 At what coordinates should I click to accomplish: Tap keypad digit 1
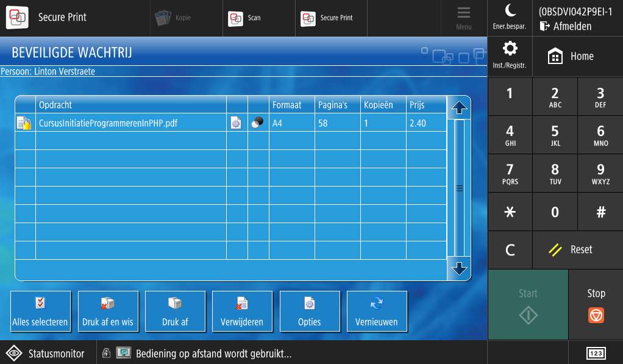510,96
